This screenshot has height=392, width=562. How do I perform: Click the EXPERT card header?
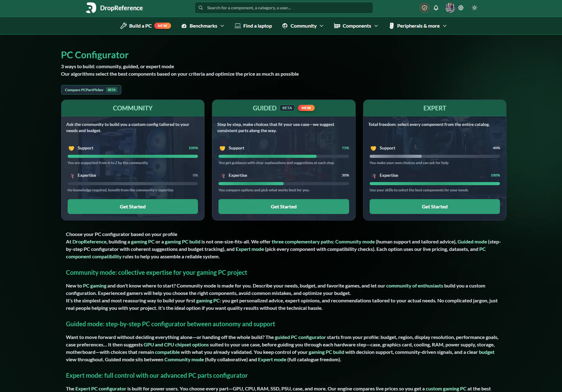pos(435,108)
